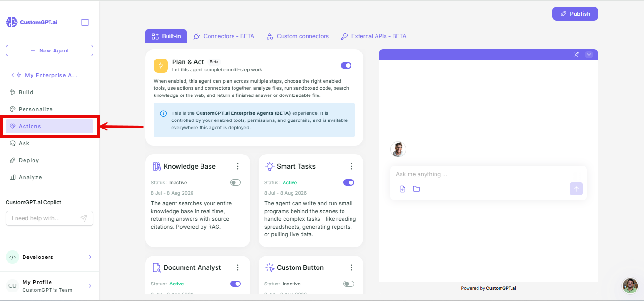Click the Document Analyst file icon
The image size is (644, 301).
(157, 267)
